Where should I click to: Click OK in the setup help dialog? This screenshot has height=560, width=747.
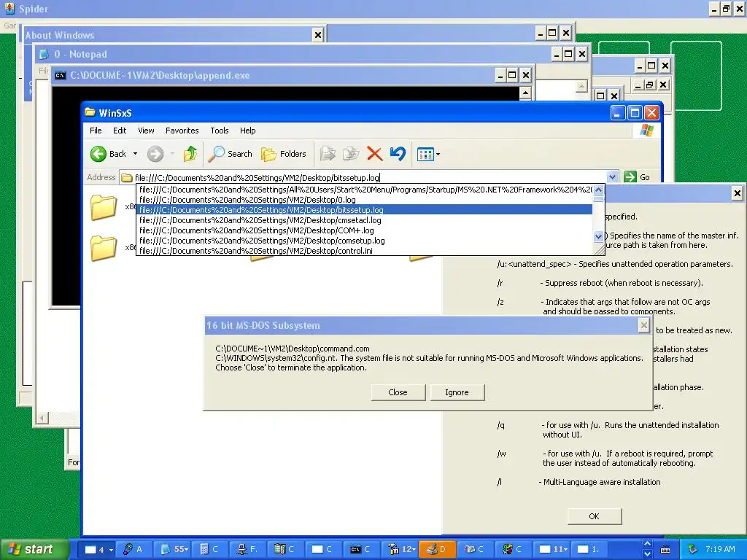click(594, 516)
